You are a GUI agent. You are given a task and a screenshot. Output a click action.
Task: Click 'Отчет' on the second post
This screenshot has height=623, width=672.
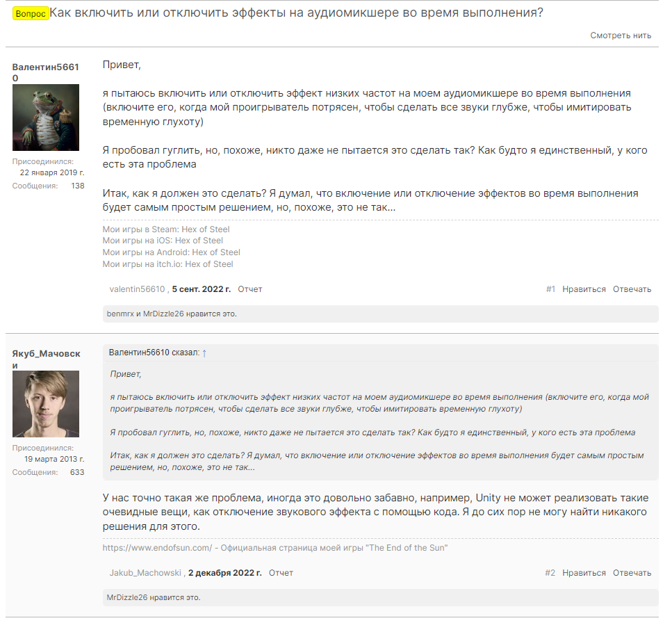281,573
